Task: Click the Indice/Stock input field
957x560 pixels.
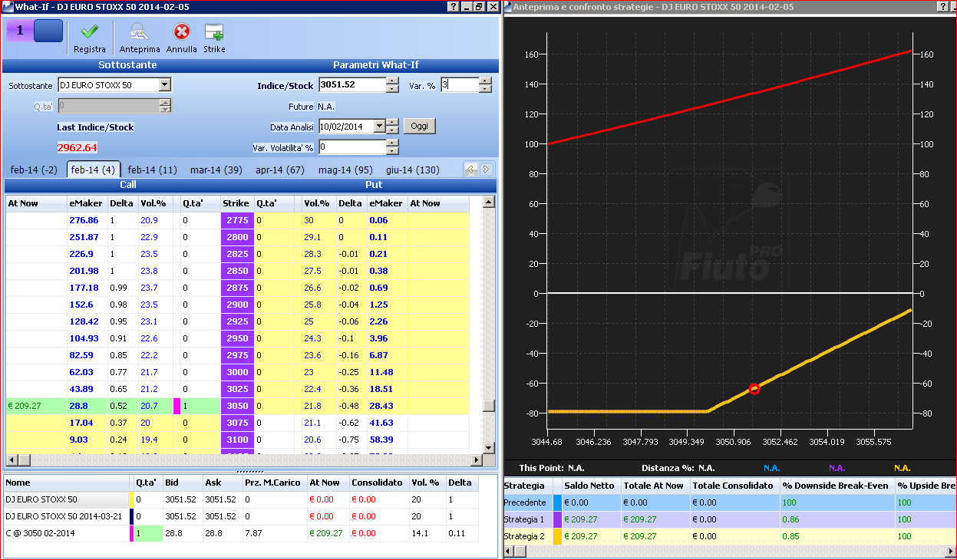Action: [x=352, y=85]
